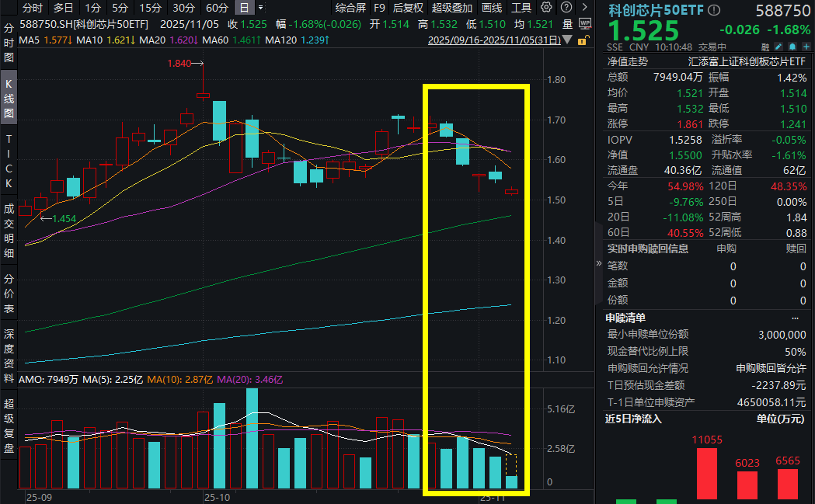
Task: Click the WP icon in the quote row
Action: pos(585,23)
